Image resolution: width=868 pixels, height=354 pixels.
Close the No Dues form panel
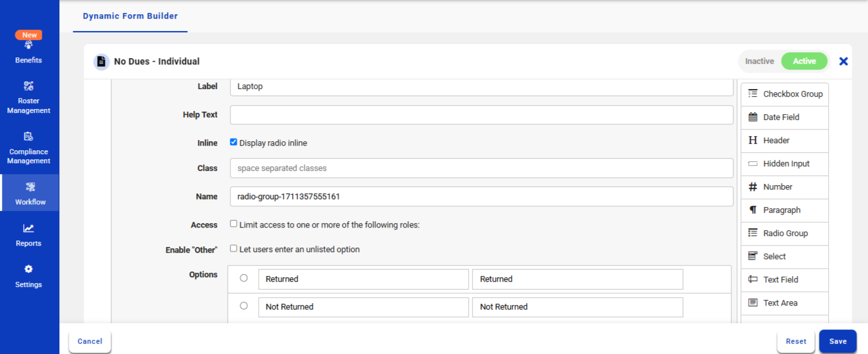844,61
